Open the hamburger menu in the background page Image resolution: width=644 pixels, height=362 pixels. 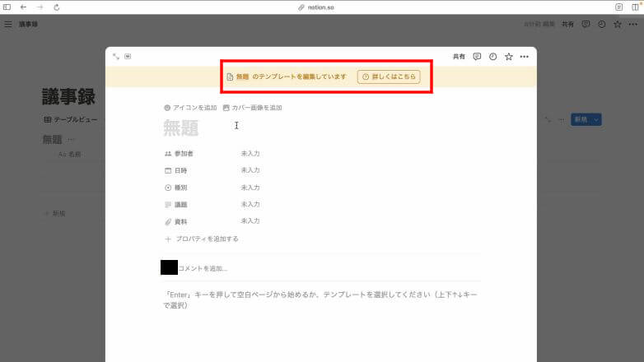pyautogui.click(x=8, y=24)
